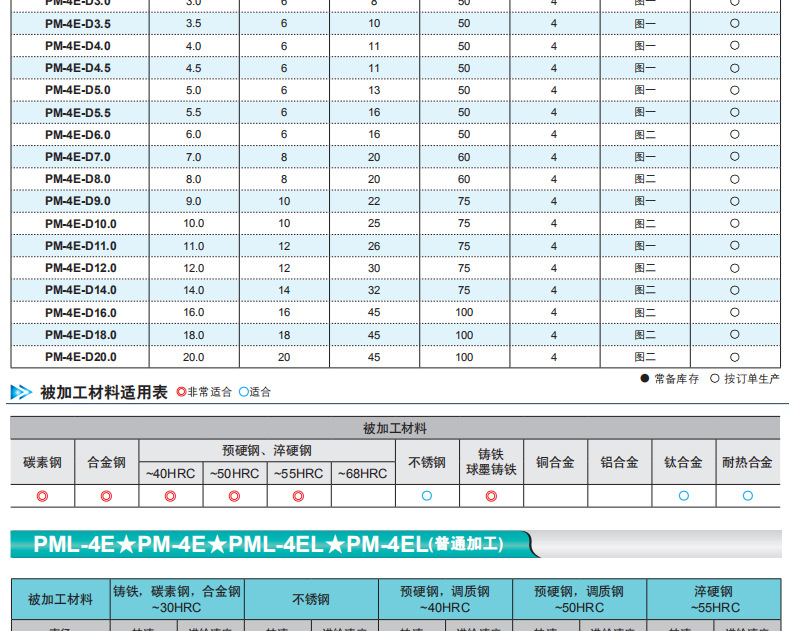Image resolution: width=790 pixels, height=631 pixels.
Task: Click the 图一 cell in PM-4E-D7.0 row
Action: pos(645,157)
